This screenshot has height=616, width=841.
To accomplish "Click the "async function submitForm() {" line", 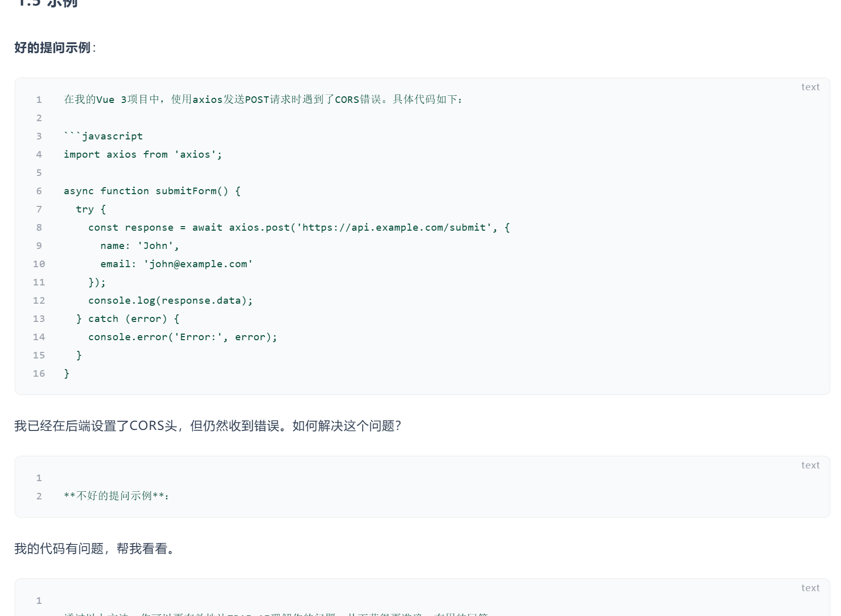I will 152,191.
